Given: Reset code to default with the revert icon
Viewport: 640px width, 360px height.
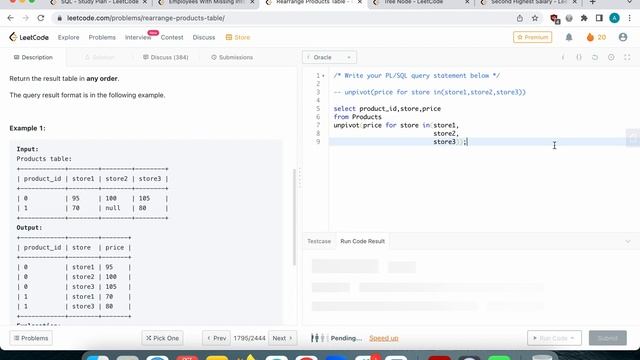Looking at the screenshot, I should [x=595, y=57].
